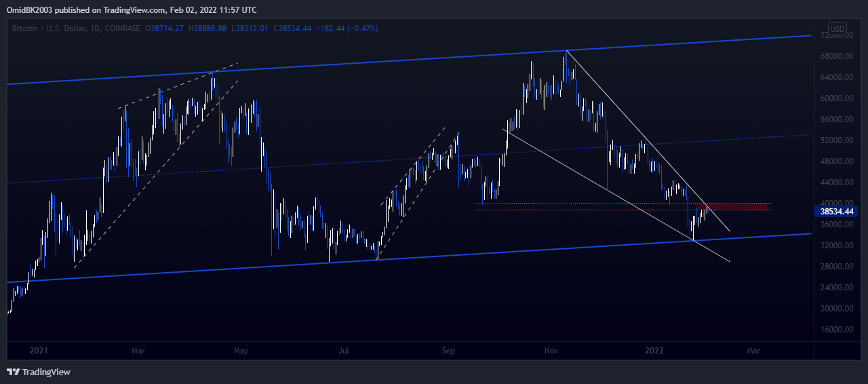Click the 56000.00 price axis label

click(838, 119)
